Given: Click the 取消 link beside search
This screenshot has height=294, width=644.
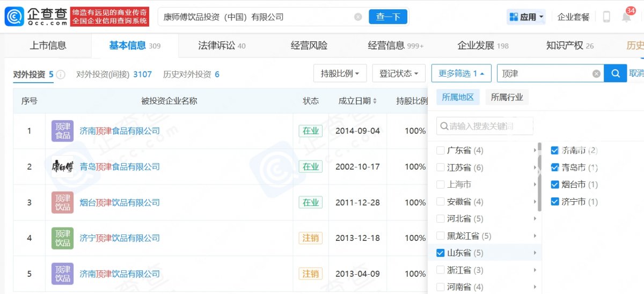Looking at the screenshot, I should [636, 73].
